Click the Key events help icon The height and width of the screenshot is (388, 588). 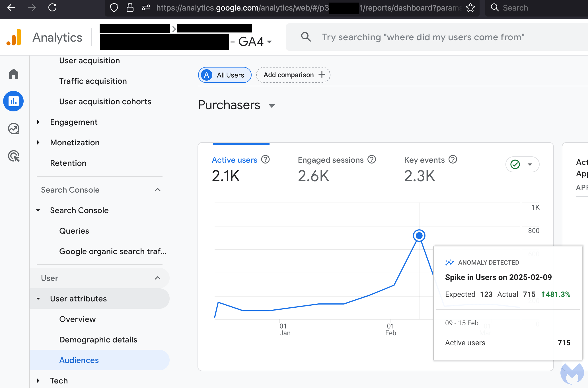pos(453,160)
